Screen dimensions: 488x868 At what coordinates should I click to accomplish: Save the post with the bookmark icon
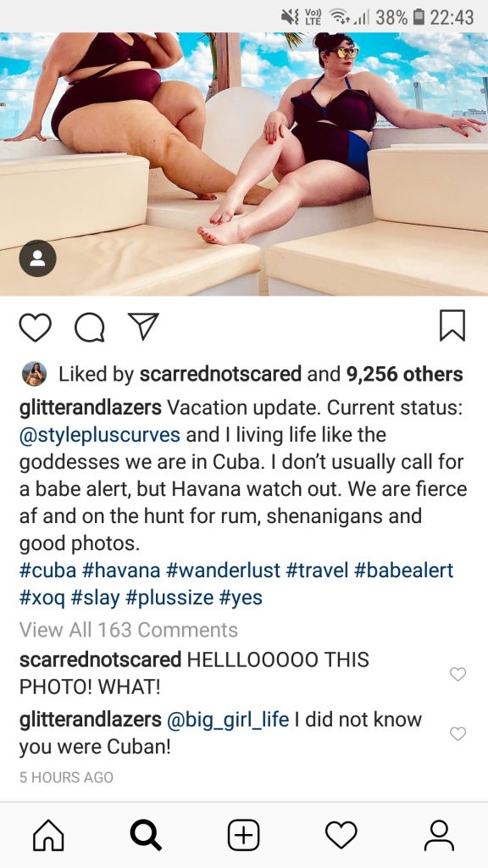tap(452, 325)
